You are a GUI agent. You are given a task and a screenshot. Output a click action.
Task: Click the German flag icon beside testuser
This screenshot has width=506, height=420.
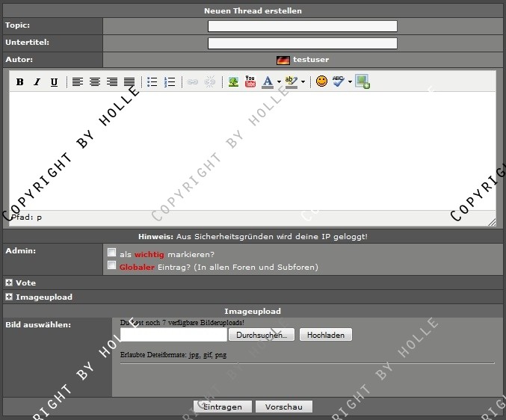(x=283, y=60)
